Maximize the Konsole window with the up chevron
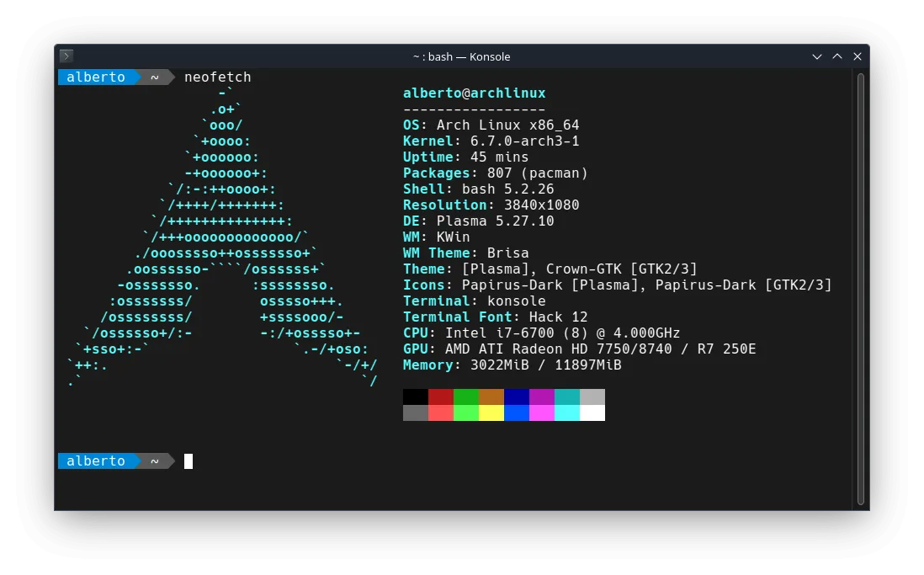This screenshot has width=924, height=575. (836, 56)
